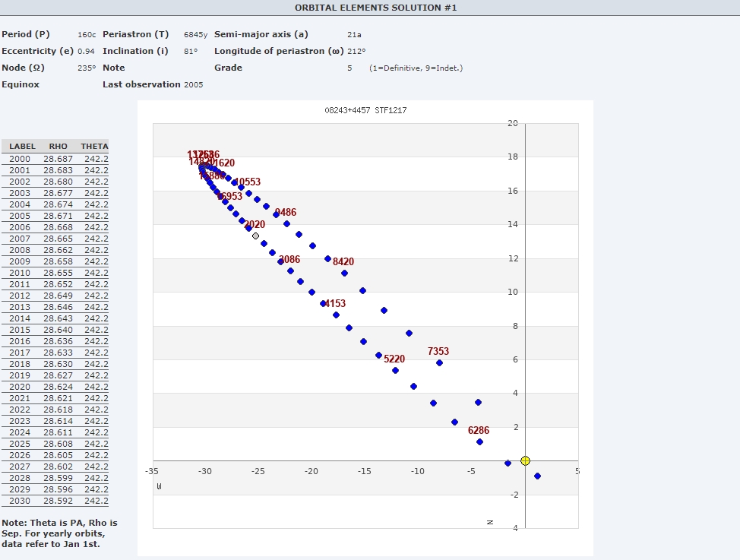Click the chart title 08243+4457 STF1217
This screenshot has width=740, height=560.
[x=365, y=110]
